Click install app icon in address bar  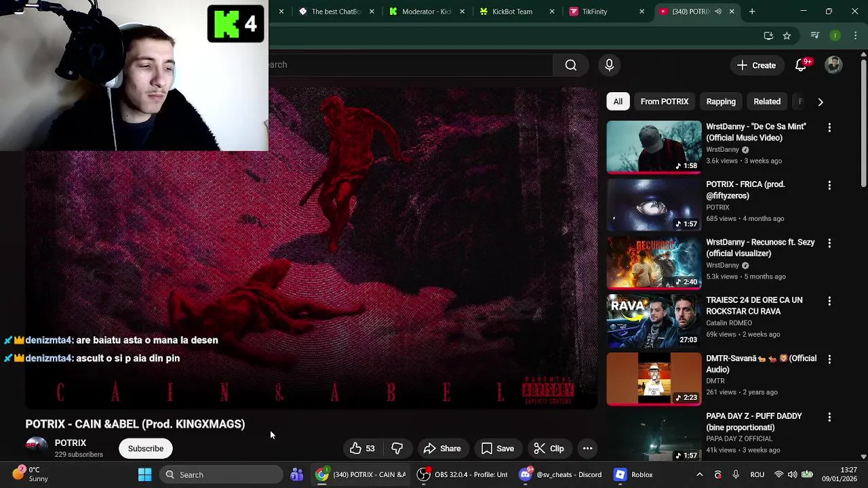pyautogui.click(x=768, y=36)
